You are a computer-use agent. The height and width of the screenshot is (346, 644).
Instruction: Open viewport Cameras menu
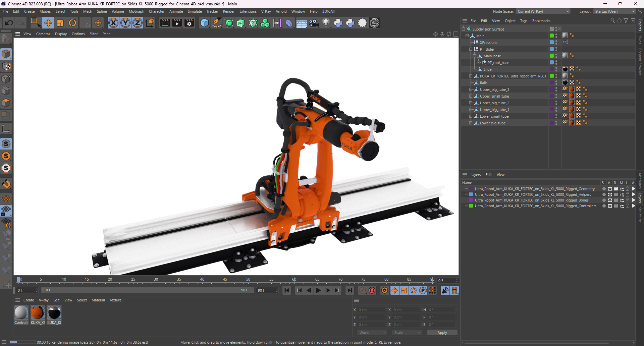click(x=43, y=34)
